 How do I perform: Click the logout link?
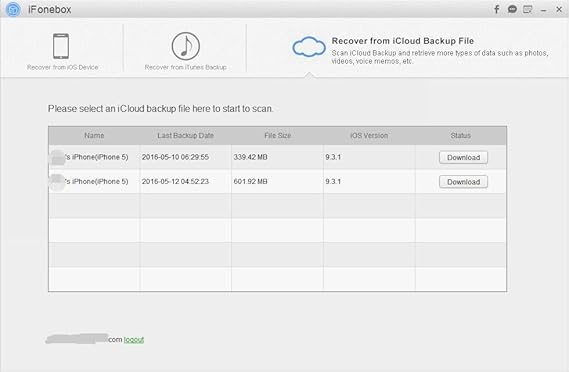coord(134,340)
